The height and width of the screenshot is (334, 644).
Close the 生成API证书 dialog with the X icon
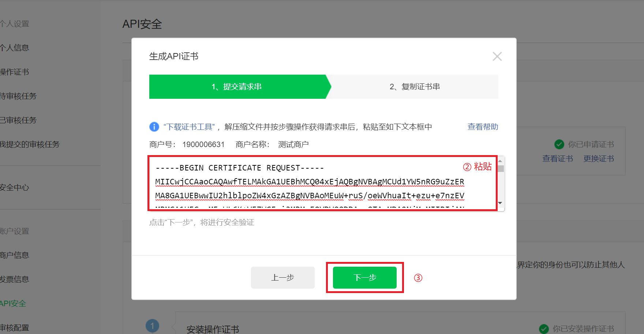click(497, 56)
